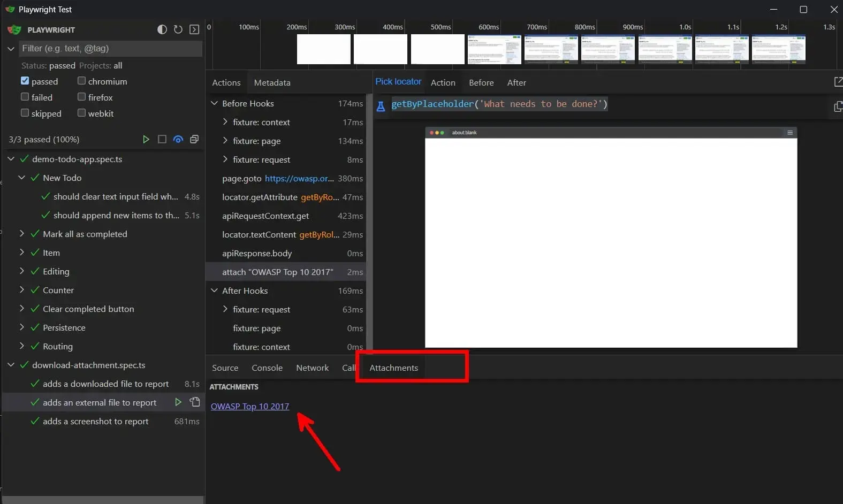Screen dimensions: 843x504
Task: Open source for 'adds an external file' test
Action: (x=195, y=402)
